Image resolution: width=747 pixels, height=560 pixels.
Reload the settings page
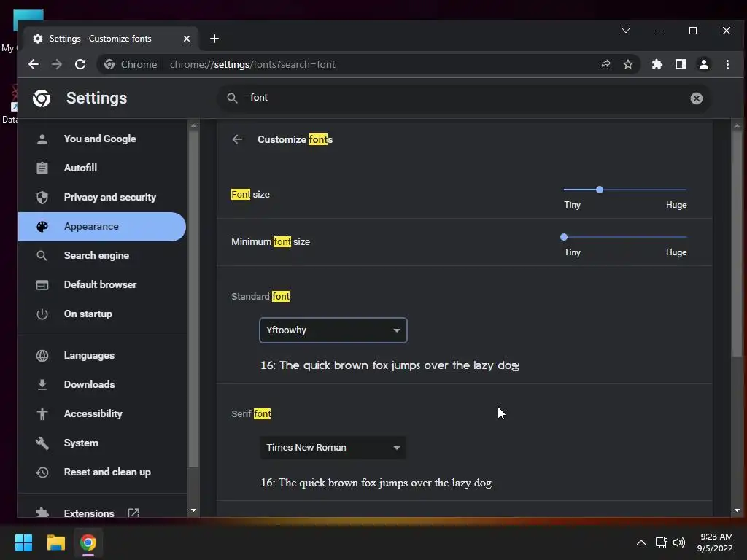click(80, 64)
